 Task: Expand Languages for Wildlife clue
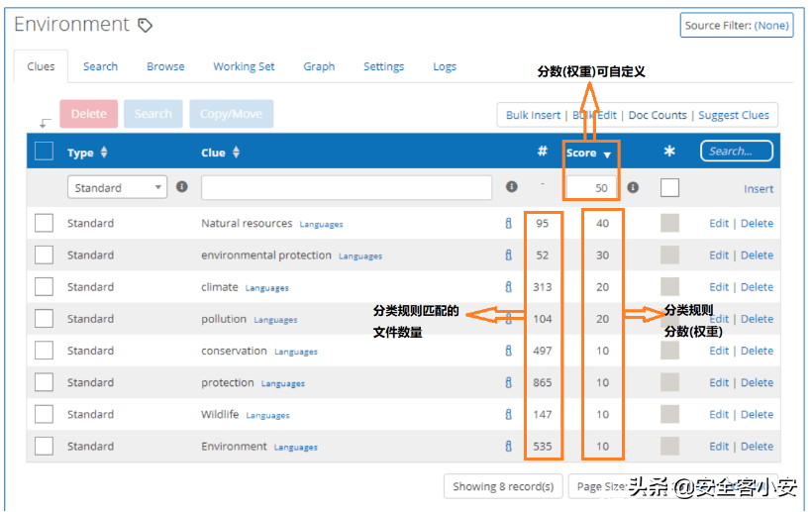click(267, 415)
